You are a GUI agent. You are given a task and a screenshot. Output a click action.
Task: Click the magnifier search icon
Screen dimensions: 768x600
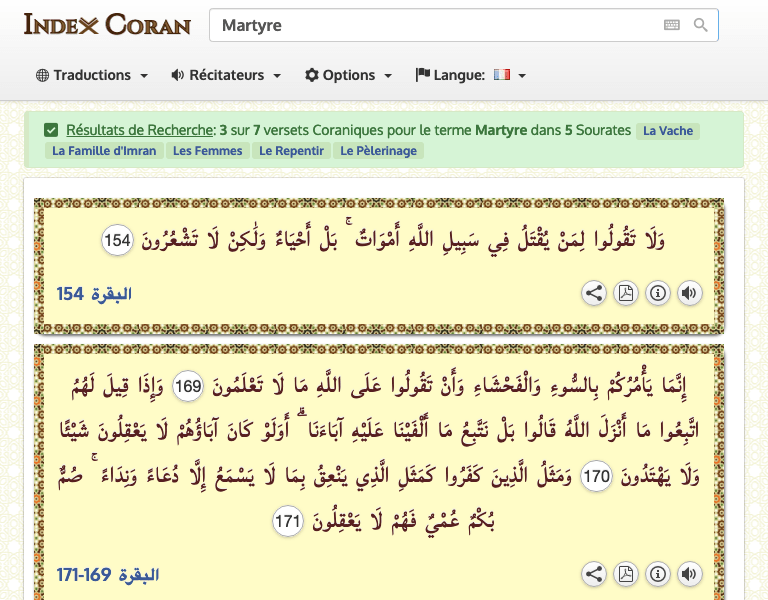point(700,25)
